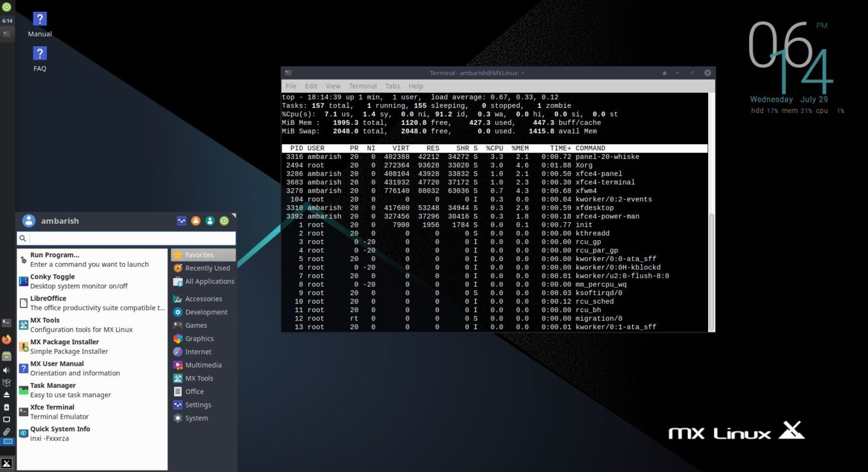
Task: Open MX Tools in the favorites list
Action: (93, 325)
